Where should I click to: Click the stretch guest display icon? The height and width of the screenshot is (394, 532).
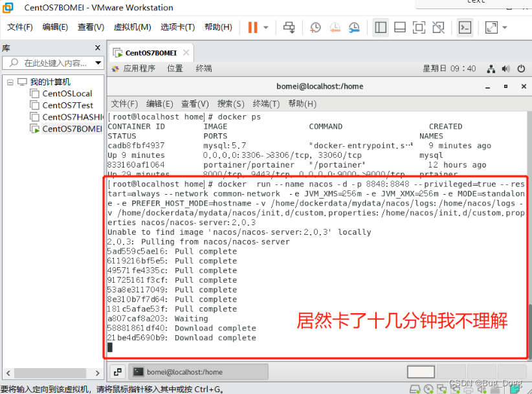(x=491, y=27)
